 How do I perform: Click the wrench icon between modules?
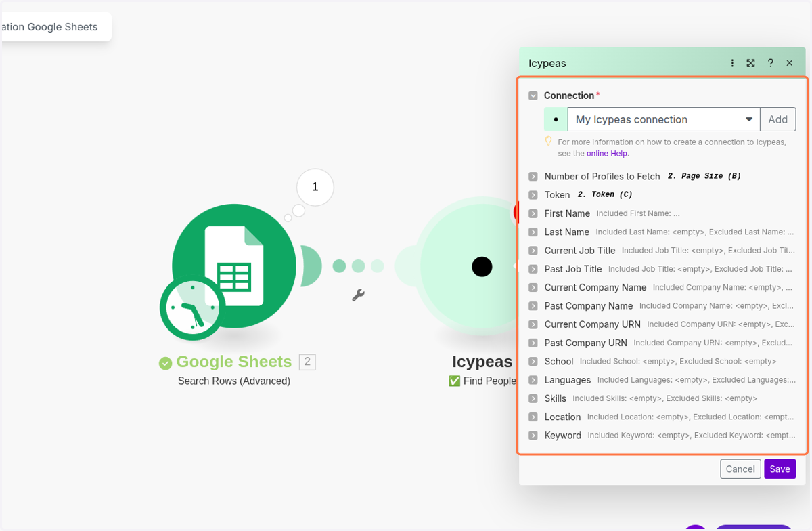358,295
